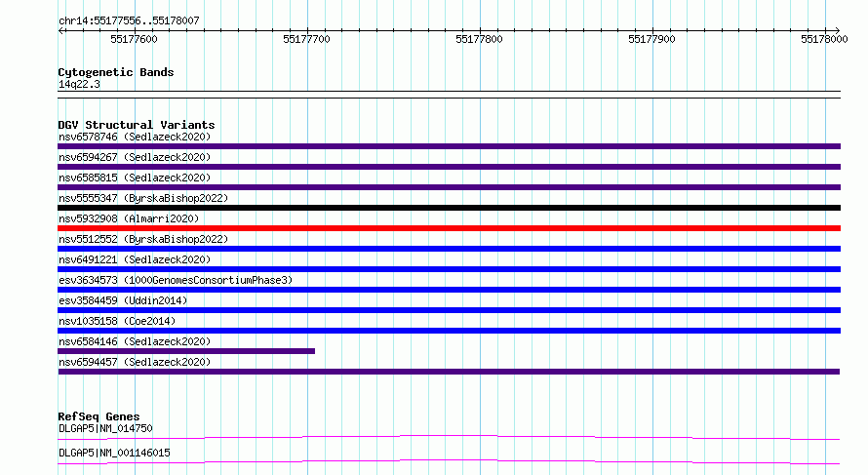Image resolution: width=868 pixels, height=475 pixels.
Task: Click the black bar for nsv5555347
Action: 449,208
